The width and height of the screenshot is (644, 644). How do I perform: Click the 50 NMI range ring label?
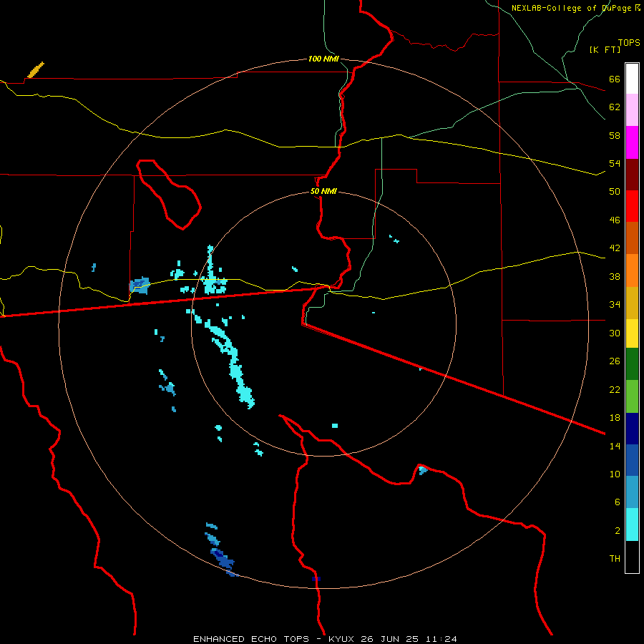pos(323,191)
